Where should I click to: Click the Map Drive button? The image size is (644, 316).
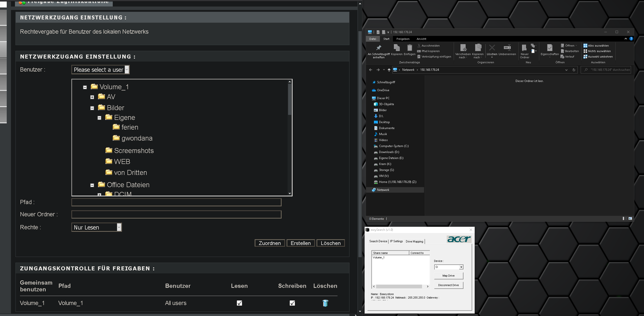pos(448,276)
